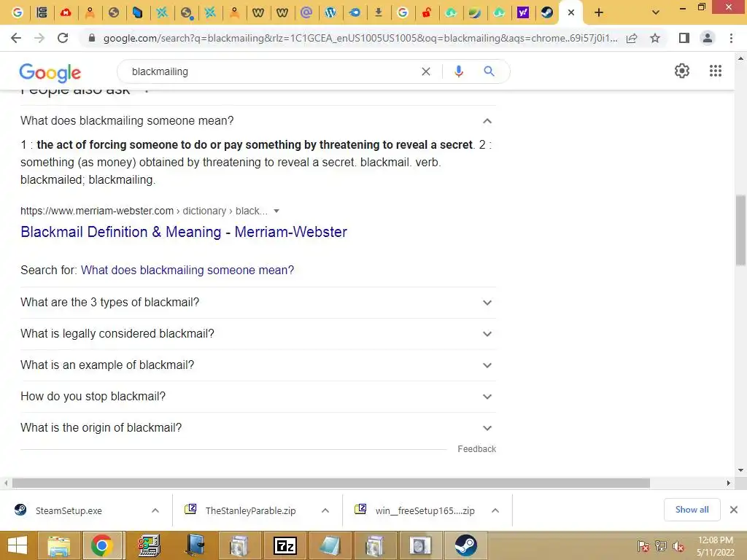This screenshot has height=560, width=747.
Task: Open options for SteamSetup.exe download
Action: [x=155, y=510]
